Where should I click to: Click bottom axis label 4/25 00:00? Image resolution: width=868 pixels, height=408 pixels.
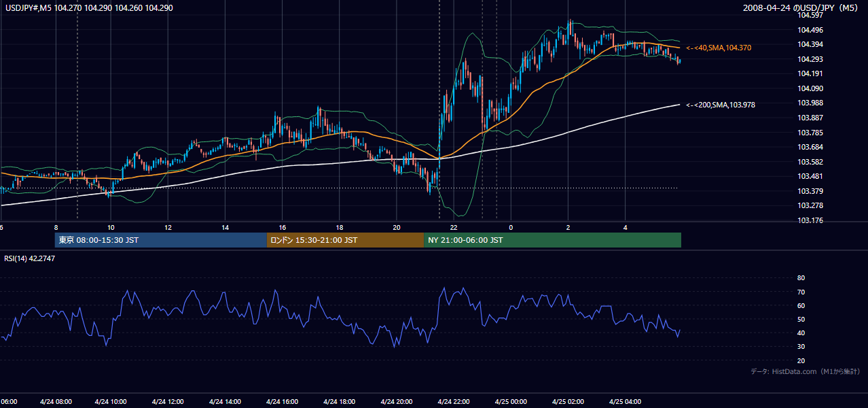tap(510, 402)
